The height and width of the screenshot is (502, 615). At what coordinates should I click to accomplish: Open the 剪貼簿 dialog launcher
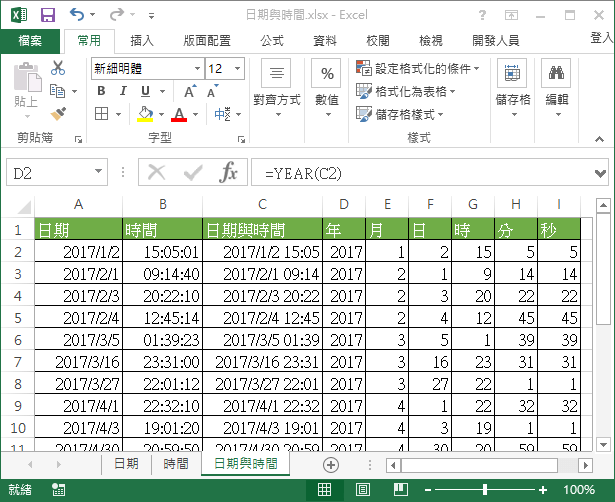78,139
